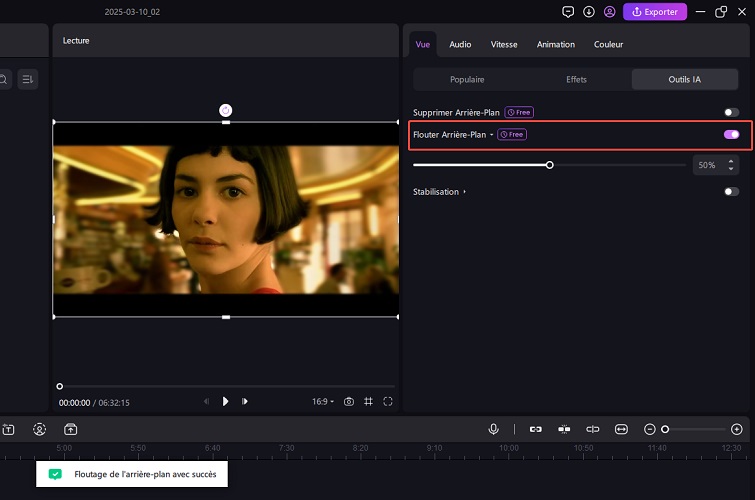Select the Effets sub-tab
Image resolution: width=755 pixels, height=500 pixels.
click(576, 79)
